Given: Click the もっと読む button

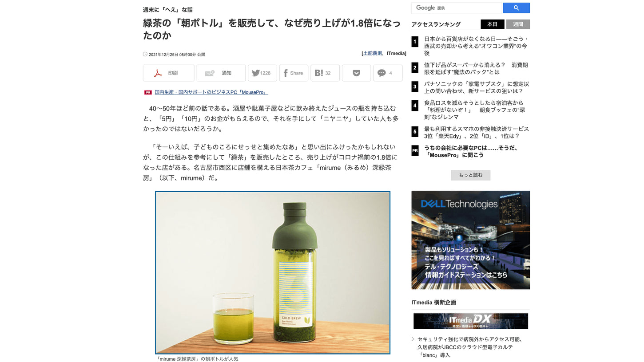Looking at the screenshot, I should click(x=470, y=175).
